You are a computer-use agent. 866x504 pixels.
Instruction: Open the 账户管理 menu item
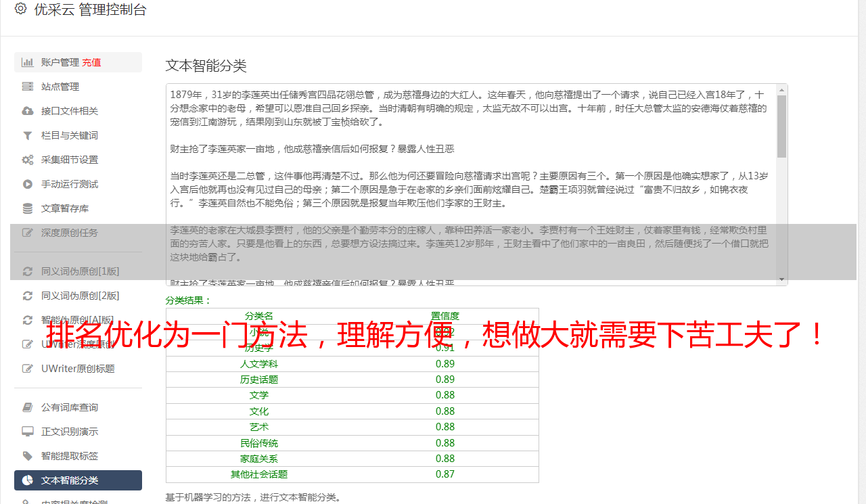78,62
